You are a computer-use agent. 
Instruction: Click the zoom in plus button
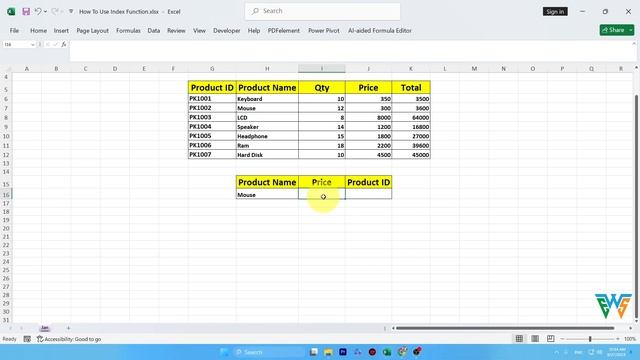(618, 339)
